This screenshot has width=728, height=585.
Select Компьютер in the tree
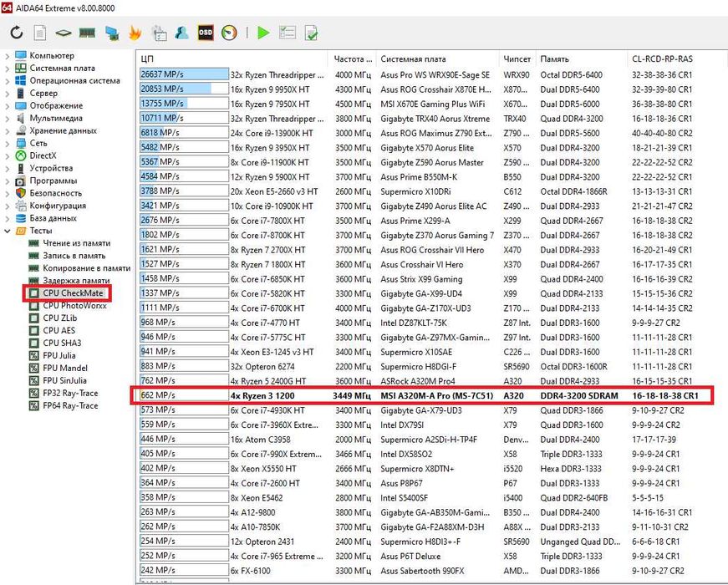coord(52,55)
